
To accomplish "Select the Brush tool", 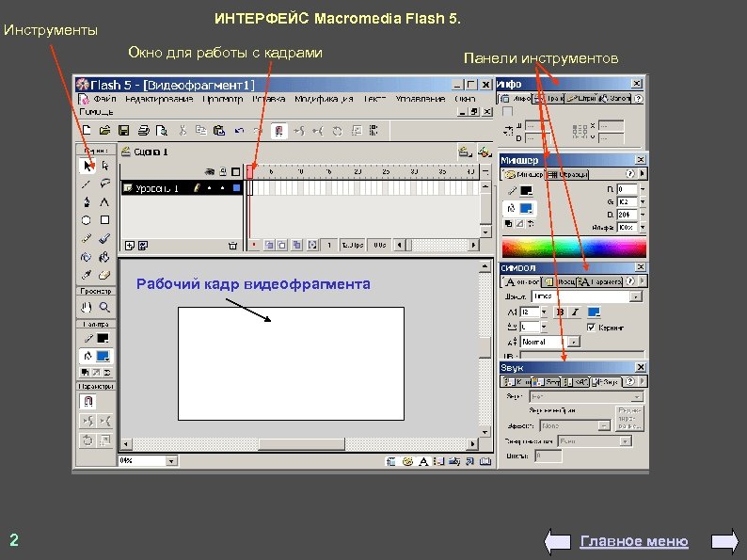I will click(x=104, y=238).
